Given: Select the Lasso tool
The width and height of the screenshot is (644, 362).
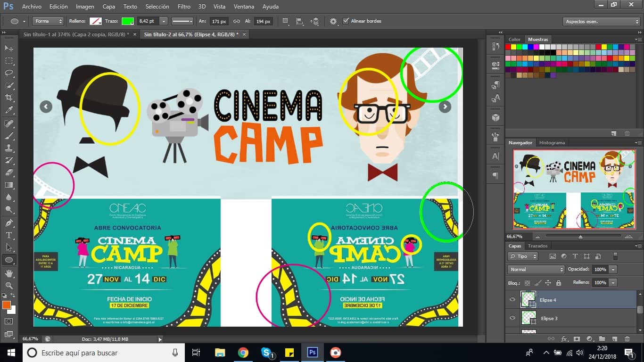Looking at the screenshot, I should [9, 73].
